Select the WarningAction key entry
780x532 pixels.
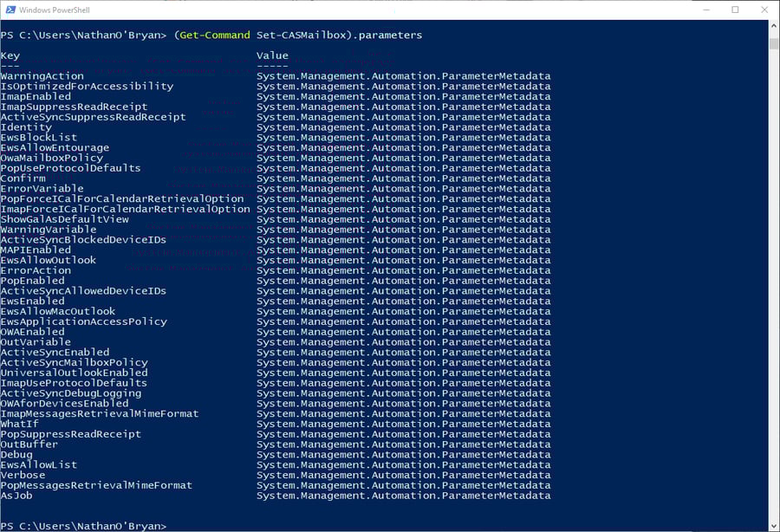[x=42, y=76]
